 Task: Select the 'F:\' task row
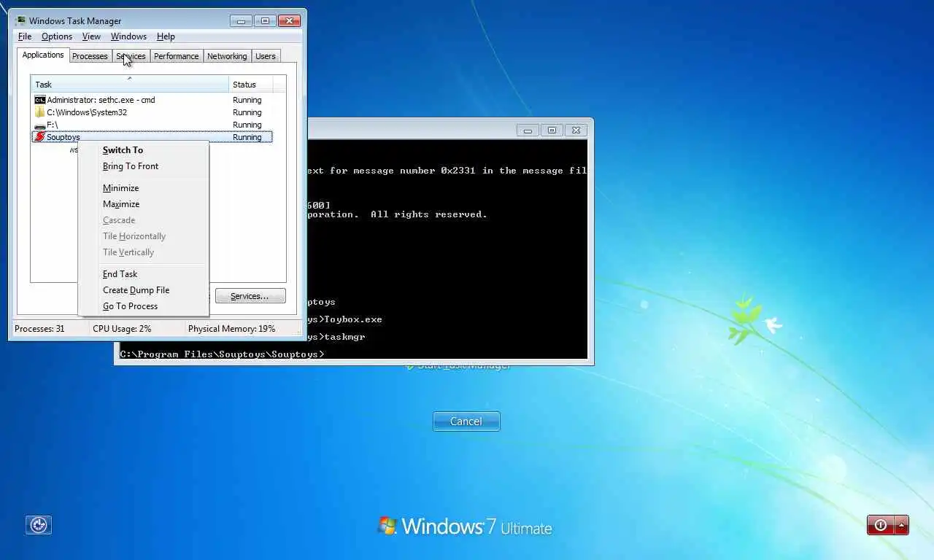[x=153, y=125]
